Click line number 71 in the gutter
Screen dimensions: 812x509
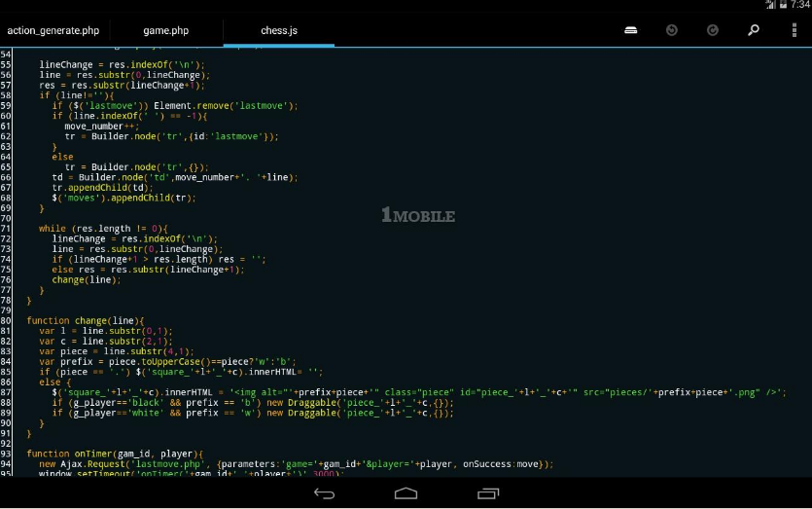coord(6,229)
